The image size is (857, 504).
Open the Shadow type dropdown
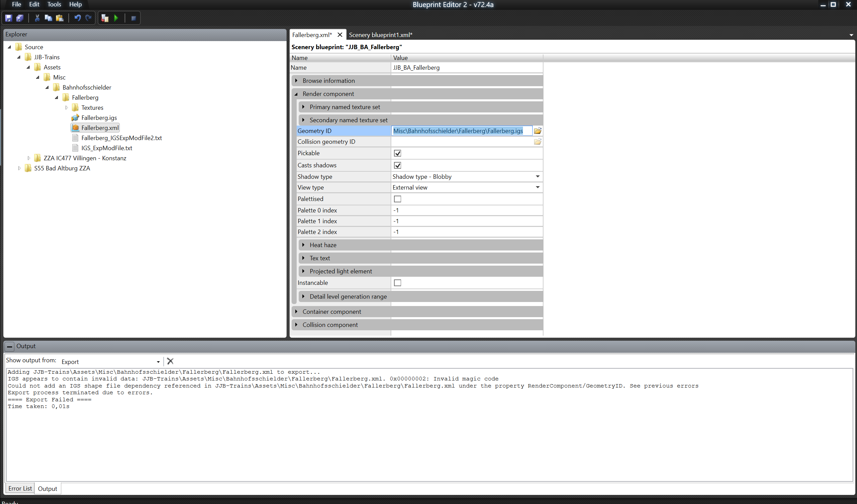coord(537,176)
